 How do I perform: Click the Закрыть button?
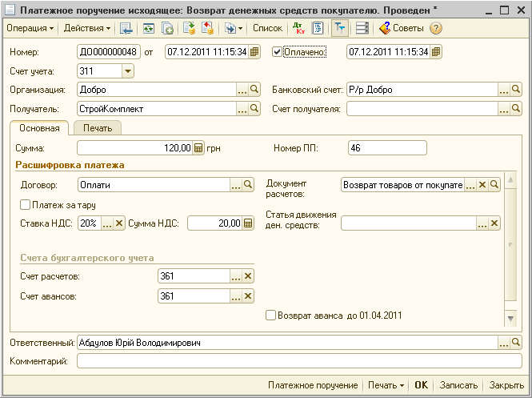point(506,385)
